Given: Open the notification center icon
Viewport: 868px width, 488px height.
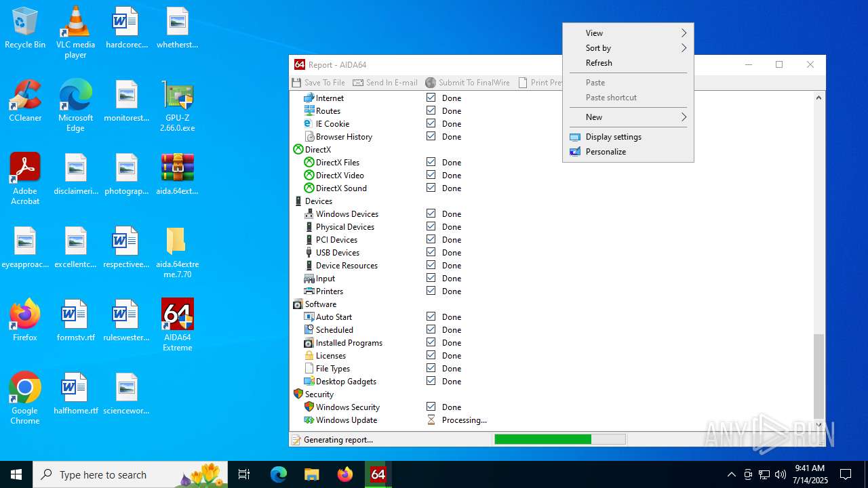Looking at the screenshot, I should tap(846, 474).
